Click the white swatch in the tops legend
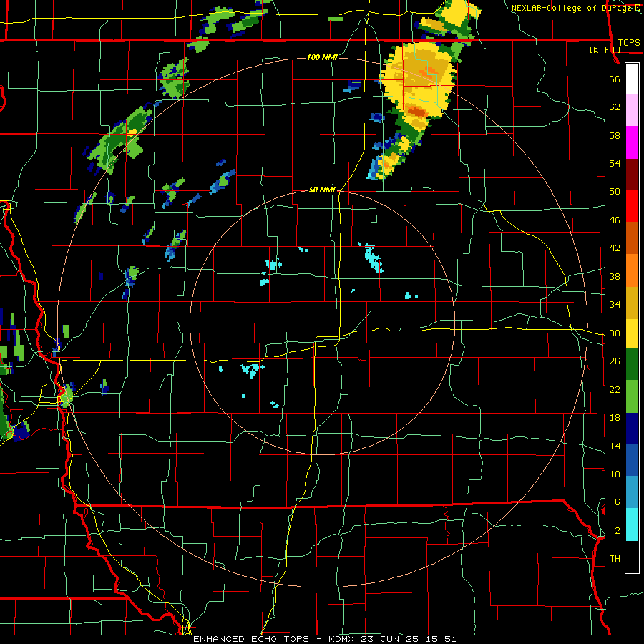 point(632,79)
